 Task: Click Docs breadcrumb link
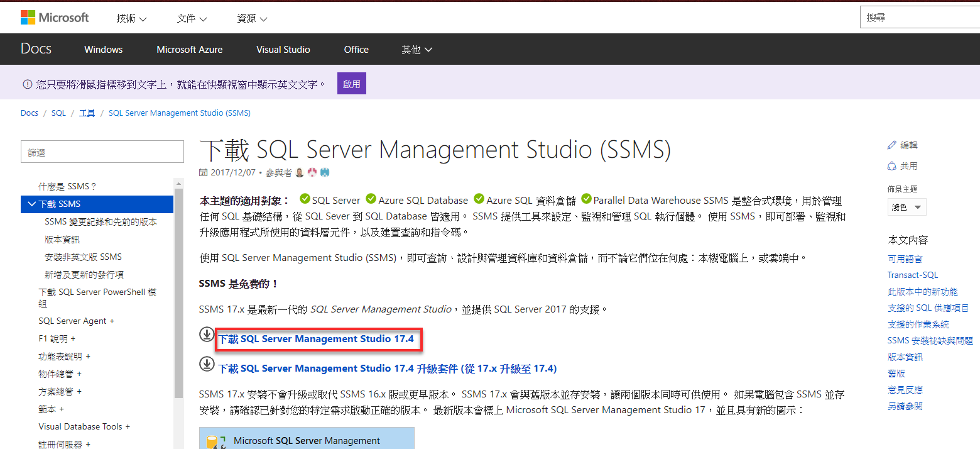click(30, 113)
